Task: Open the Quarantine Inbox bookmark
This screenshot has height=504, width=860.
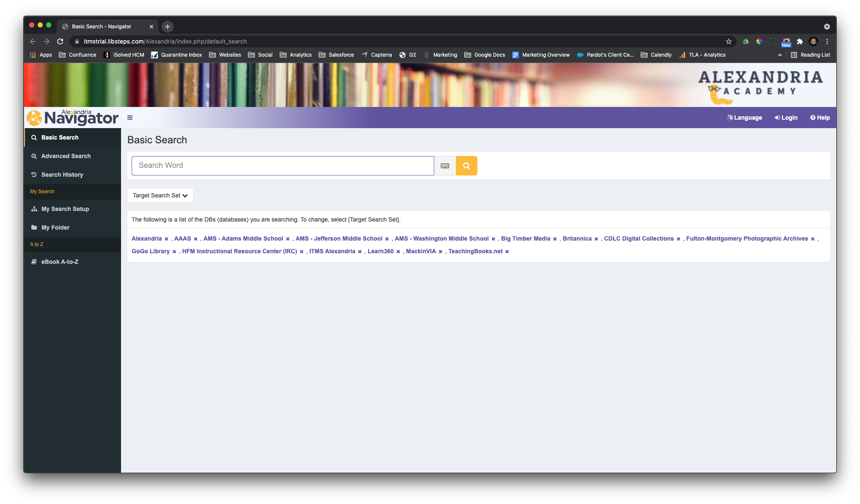Action: pyautogui.click(x=176, y=55)
